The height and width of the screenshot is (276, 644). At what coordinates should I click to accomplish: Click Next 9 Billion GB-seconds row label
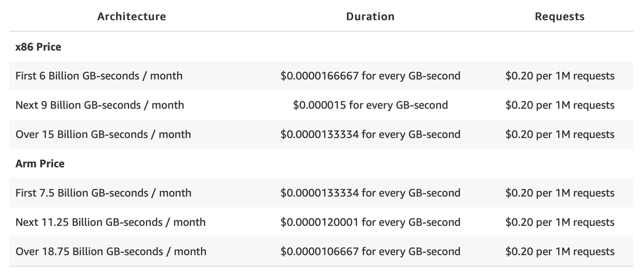[100, 105]
